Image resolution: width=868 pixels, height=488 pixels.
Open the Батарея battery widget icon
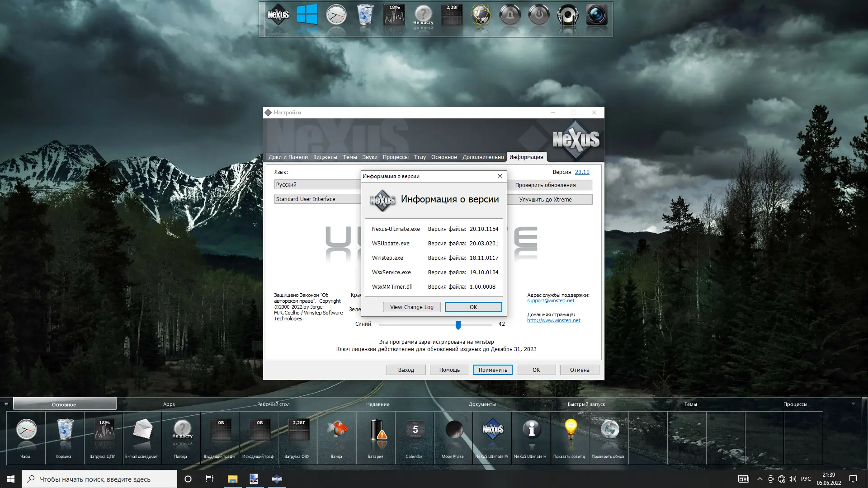(376, 430)
